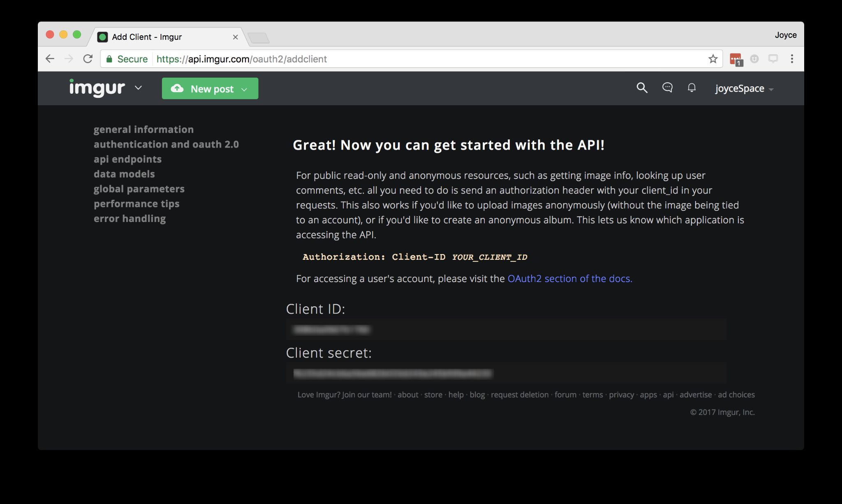Open authentication and oauth 2.0 section

click(166, 144)
